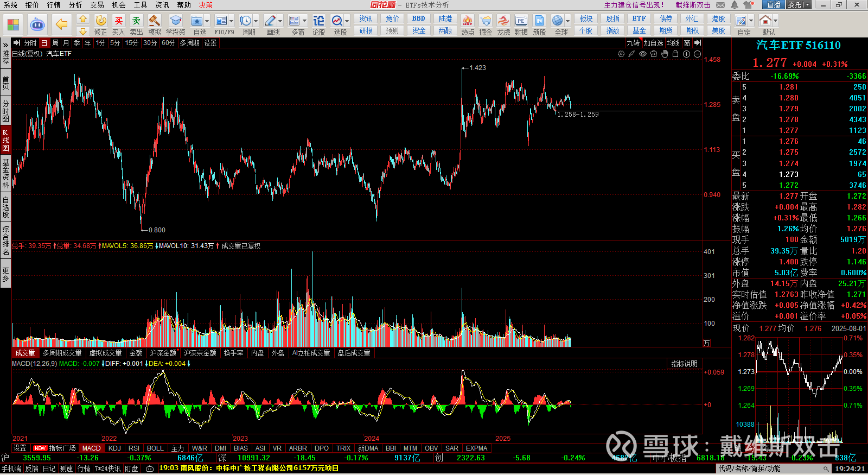Open chart settings gear icon

(x=621, y=54)
